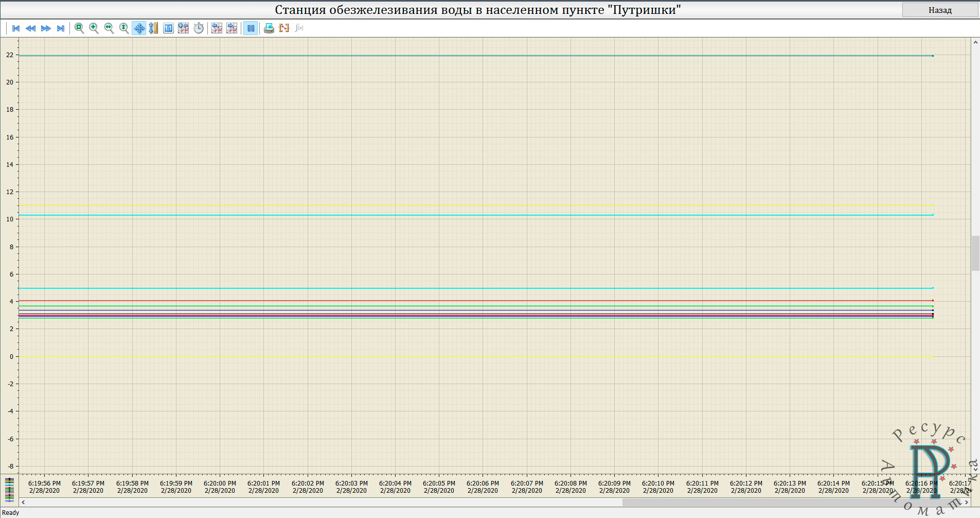Step forward with the fast-forward arrows
The height and width of the screenshot is (518, 980).
pos(46,28)
